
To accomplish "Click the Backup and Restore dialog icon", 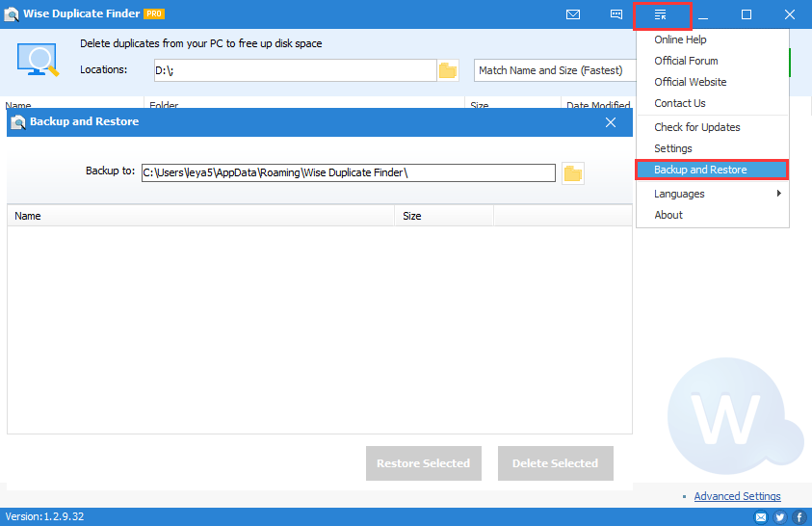I will click(17, 122).
